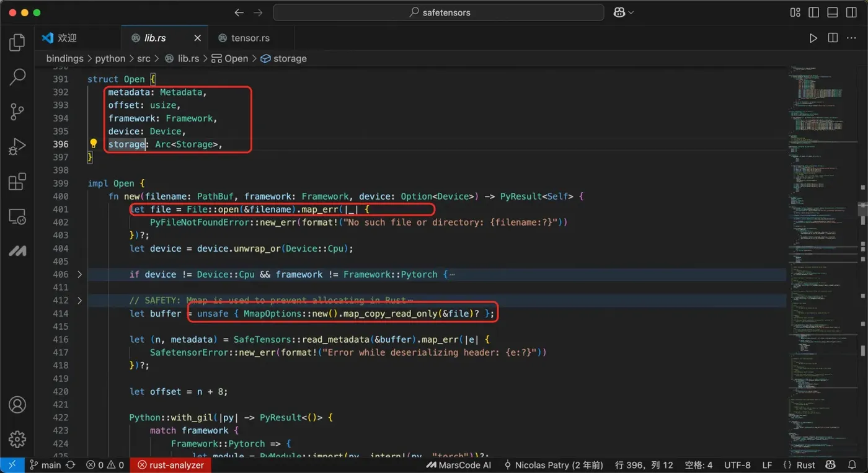This screenshot has width=868, height=473.
Task: Click the lightbulb code action on line 396
Action: [94, 144]
